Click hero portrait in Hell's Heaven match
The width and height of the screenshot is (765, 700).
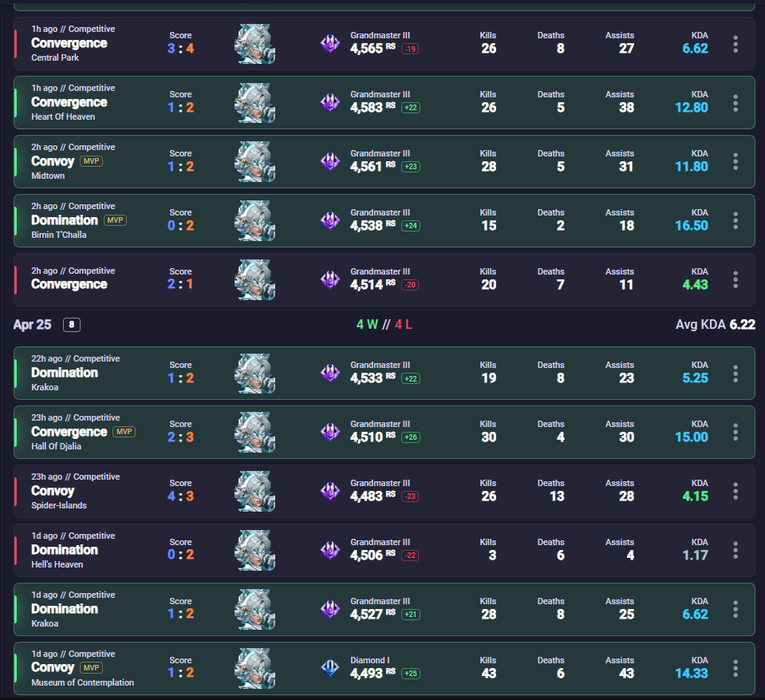pos(254,551)
